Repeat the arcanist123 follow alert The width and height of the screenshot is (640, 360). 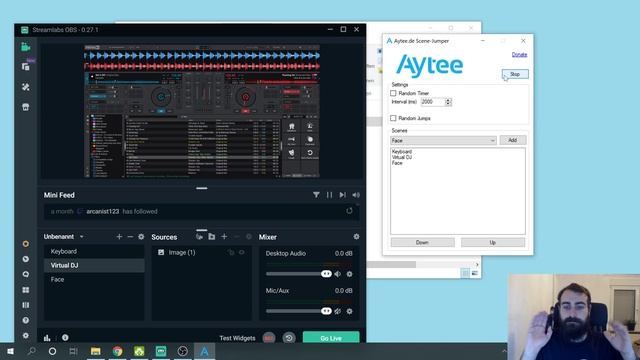coord(349,211)
